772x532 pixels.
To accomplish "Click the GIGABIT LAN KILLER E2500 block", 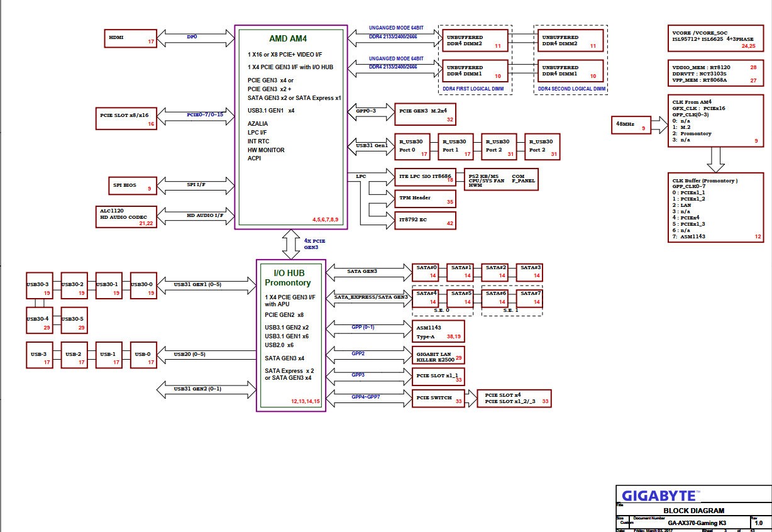I will tap(439, 356).
